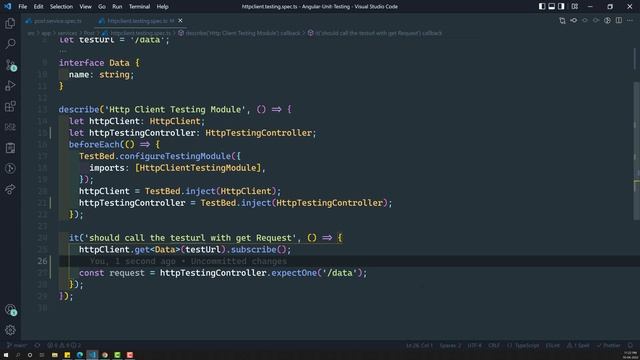Open the Go menu

[102, 7]
